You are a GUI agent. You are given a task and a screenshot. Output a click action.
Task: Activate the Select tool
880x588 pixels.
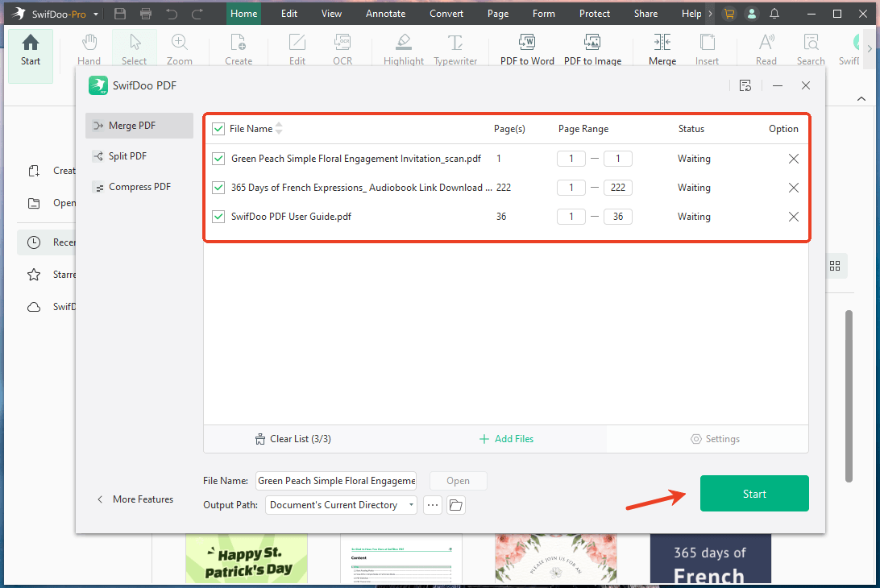(x=134, y=50)
